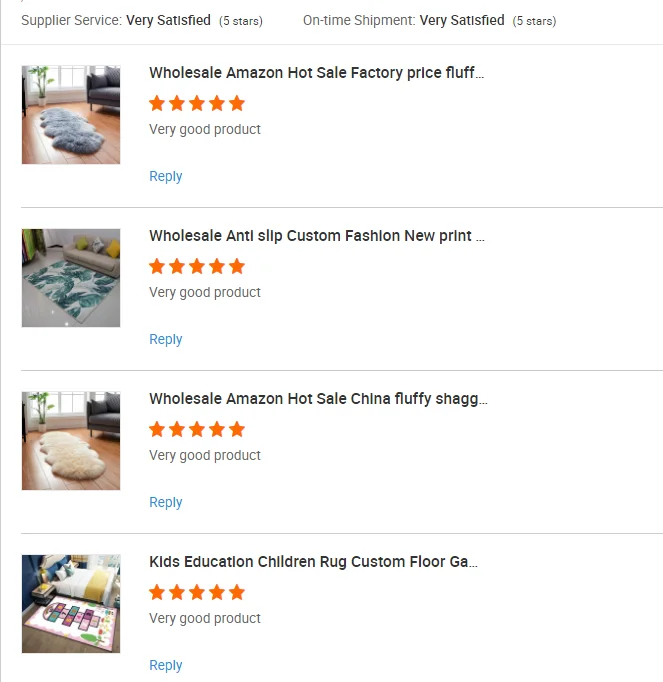Open the cream shaggy rug thumbnail
This screenshot has height=682, width=663.
[71, 441]
